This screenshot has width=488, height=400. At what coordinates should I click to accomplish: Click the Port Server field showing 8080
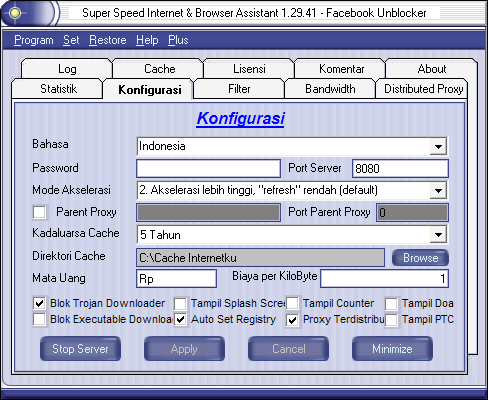click(x=400, y=168)
